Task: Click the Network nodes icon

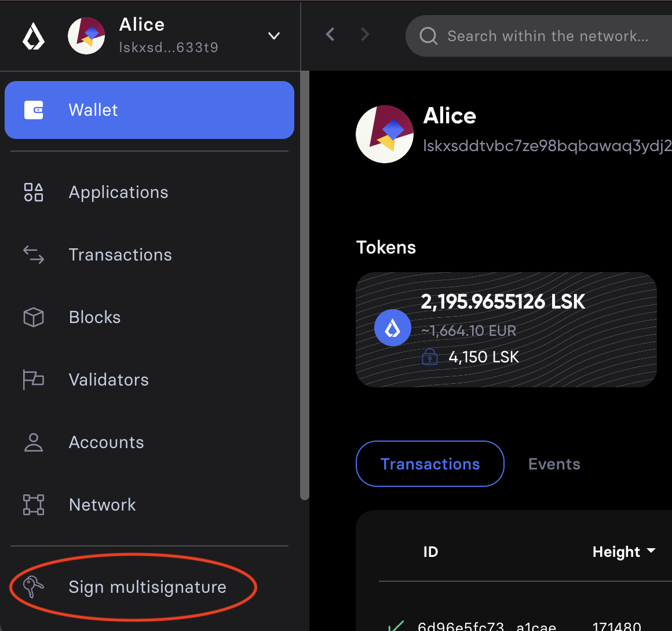Action: pos(34,505)
